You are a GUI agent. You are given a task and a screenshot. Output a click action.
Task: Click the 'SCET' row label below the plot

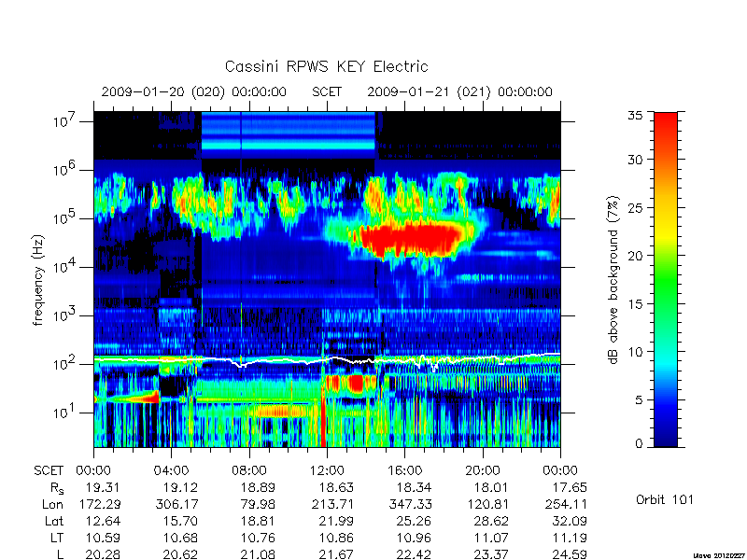49,470
